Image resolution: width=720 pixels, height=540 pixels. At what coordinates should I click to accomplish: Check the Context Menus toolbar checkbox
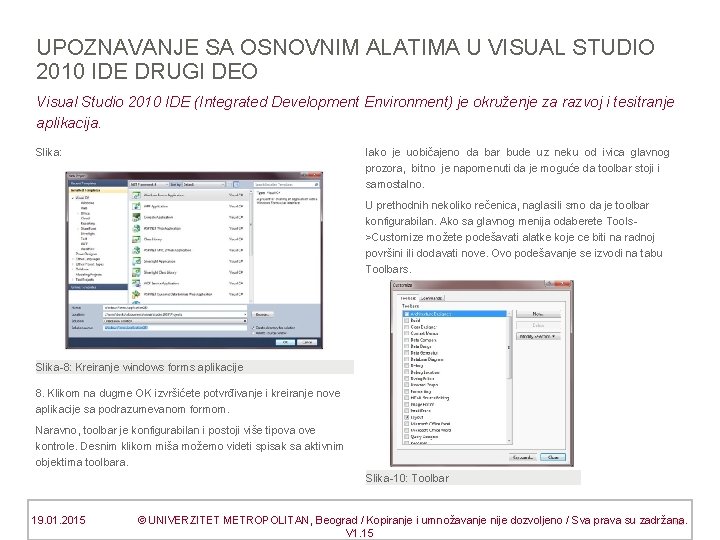pyautogui.click(x=406, y=333)
